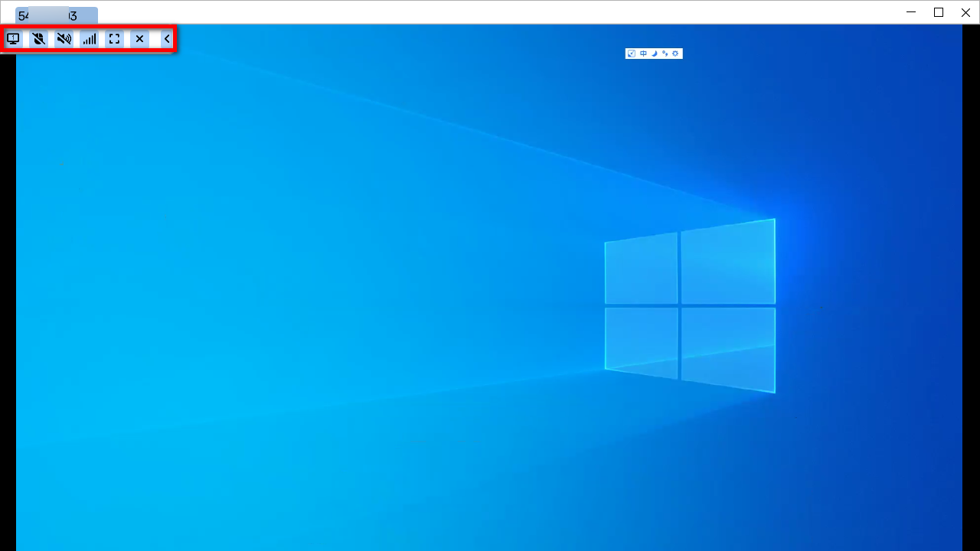Maximize the remote desktop window
This screenshot has width=980, height=551.
pos(938,12)
